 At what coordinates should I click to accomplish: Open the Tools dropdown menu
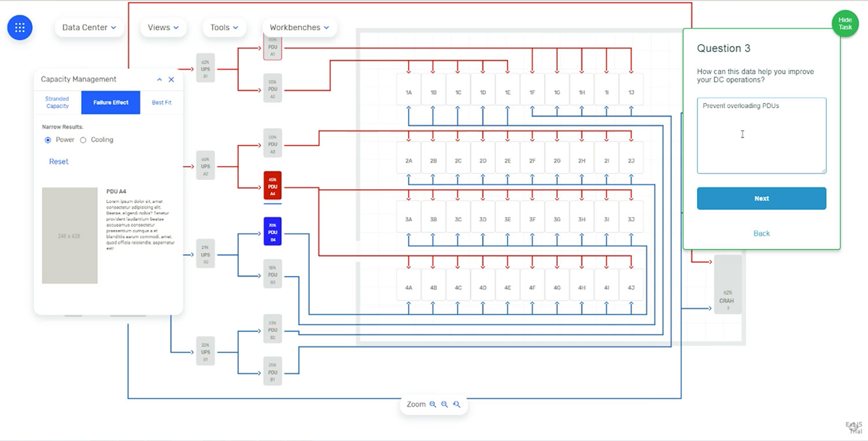click(x=225, y=27)
